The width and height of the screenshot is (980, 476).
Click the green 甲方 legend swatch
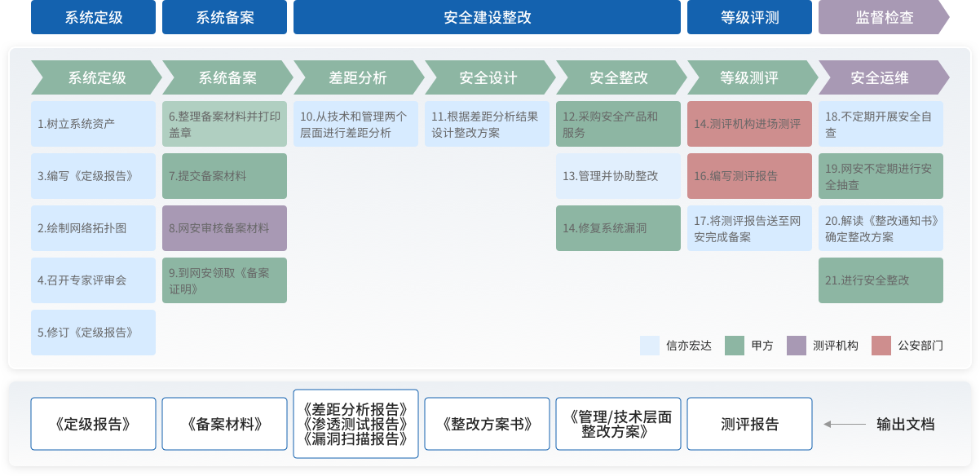(x=735, y=346)
